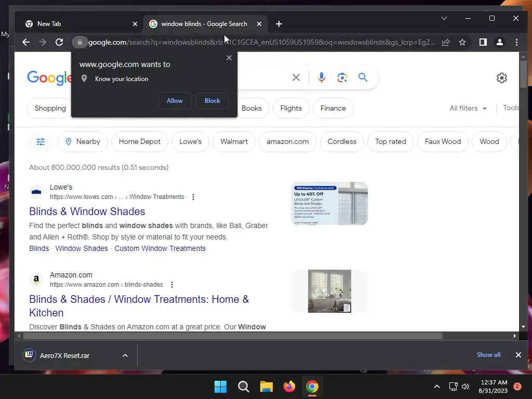Screen dimensions: 532x399
Task: Open site info lock icon
Action: click(x=79, y=42)
